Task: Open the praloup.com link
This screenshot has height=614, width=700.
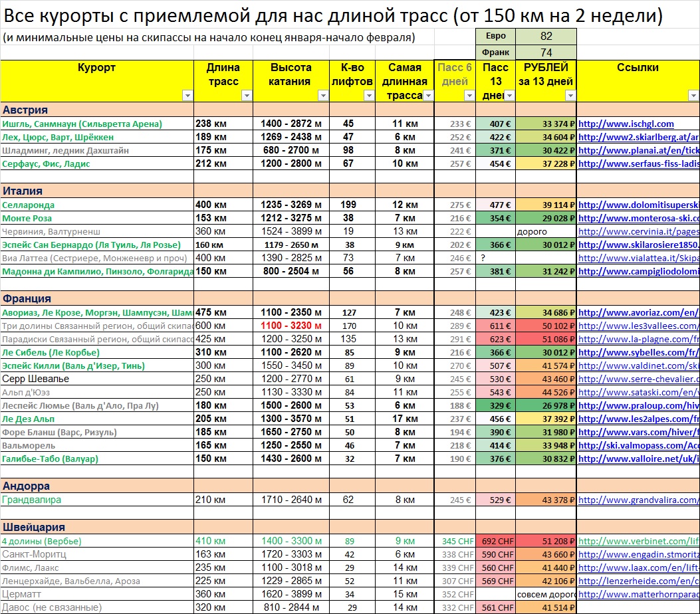Action: [639, 405]
